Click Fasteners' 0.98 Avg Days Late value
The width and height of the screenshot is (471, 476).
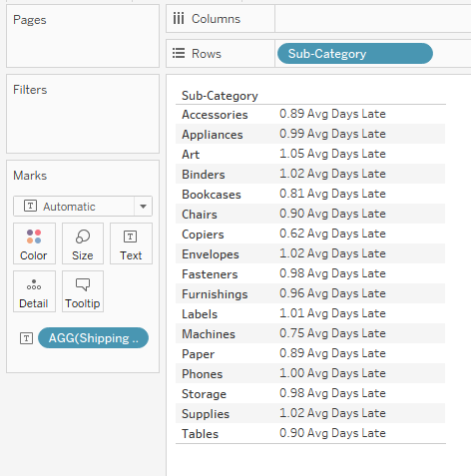(x=332, y=273)
